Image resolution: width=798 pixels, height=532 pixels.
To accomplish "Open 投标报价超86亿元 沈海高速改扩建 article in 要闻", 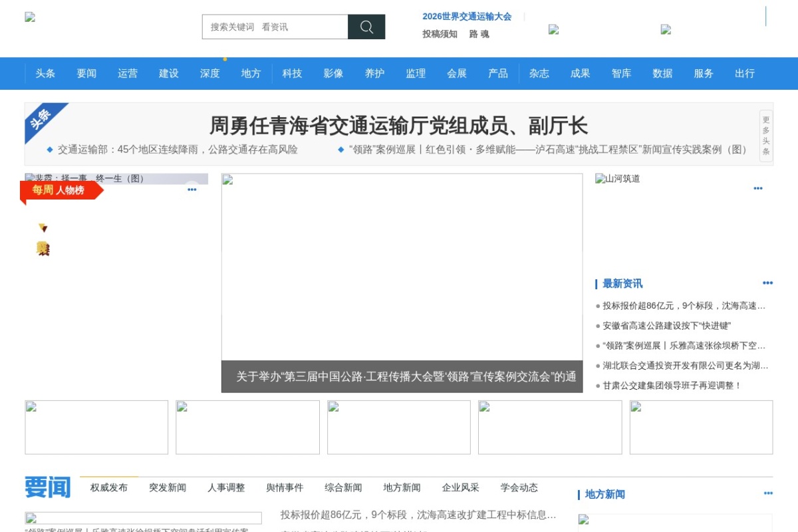I will click(x=418, y=515).
